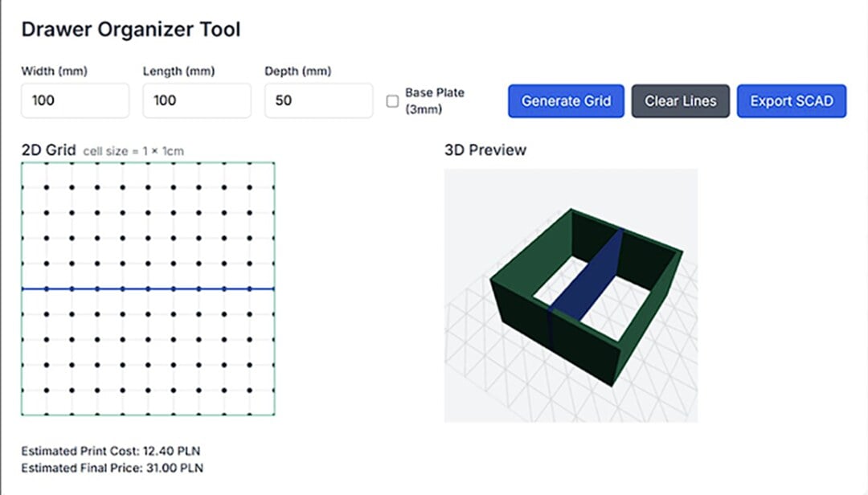868x495 pixels.
Task: Pick the top-left interior dot in 2D grid
Action: 47,187
